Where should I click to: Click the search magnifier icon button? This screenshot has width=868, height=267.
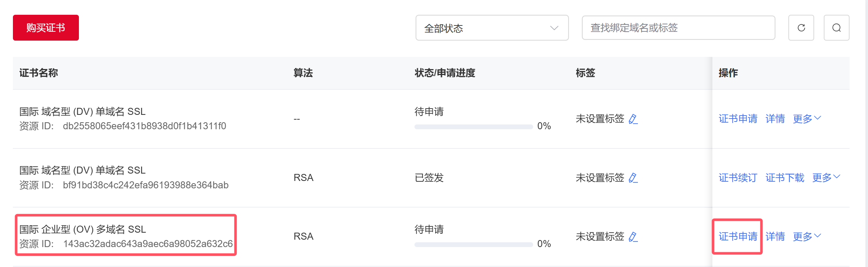click(836, 28)
